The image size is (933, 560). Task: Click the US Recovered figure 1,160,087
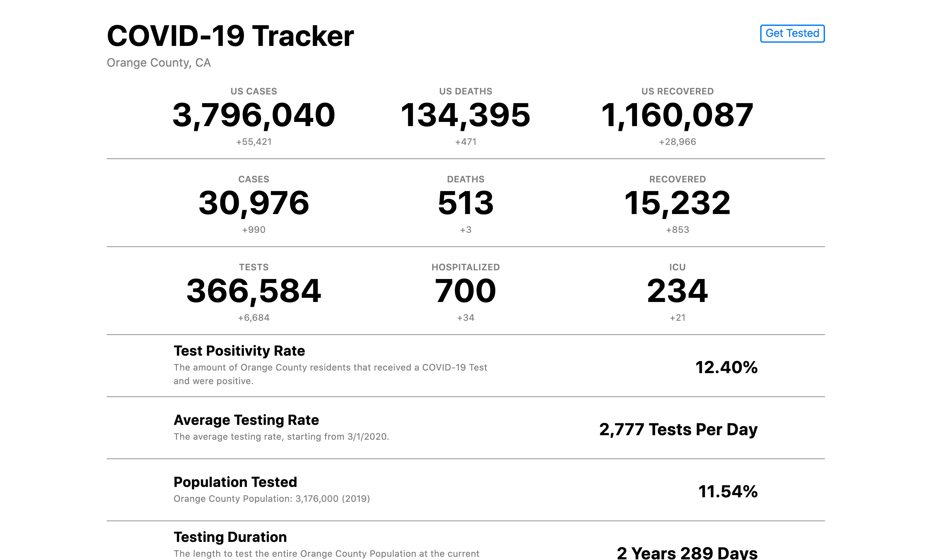coord(677,115)
